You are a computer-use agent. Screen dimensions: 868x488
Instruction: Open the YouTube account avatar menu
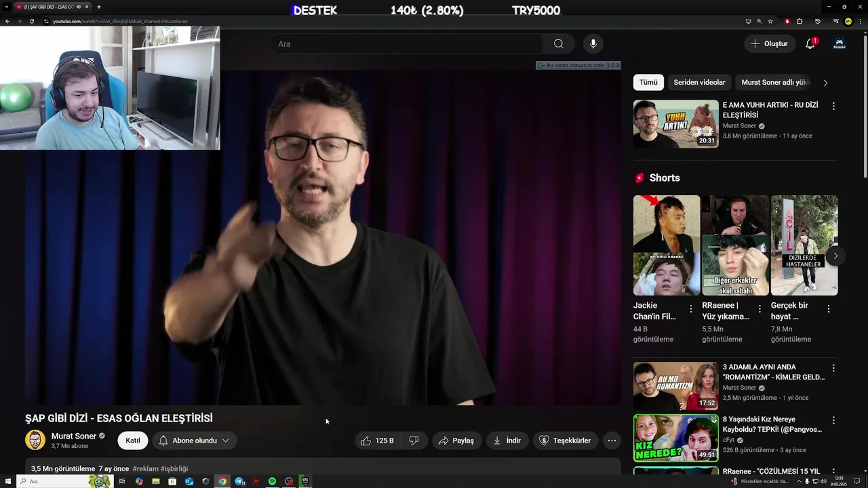point(840,44)
